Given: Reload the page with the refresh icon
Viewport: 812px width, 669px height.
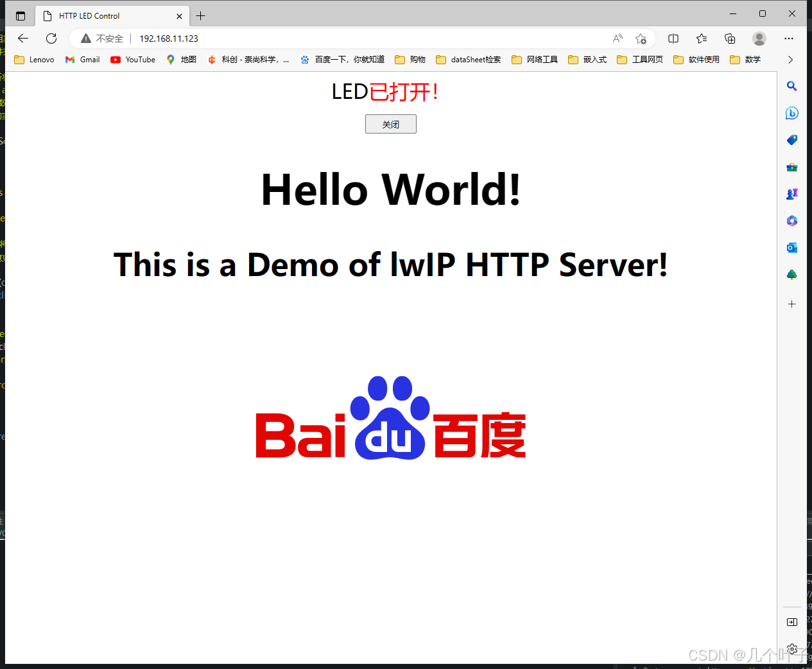Looking at the screenshot, I should [51, 39].
